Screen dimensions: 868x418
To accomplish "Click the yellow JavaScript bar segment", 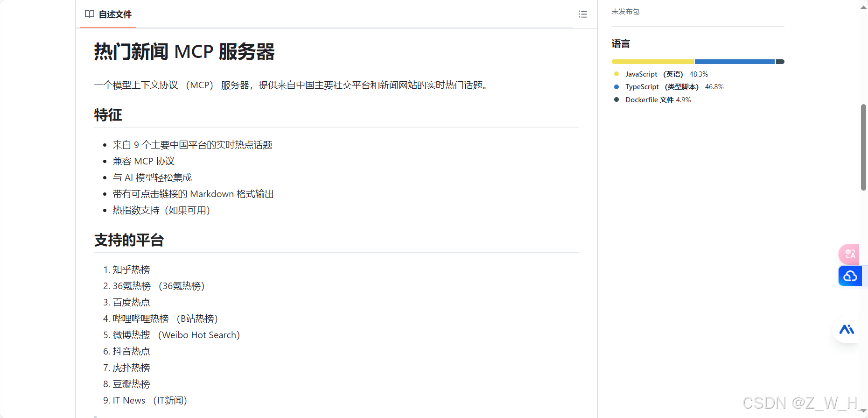I will pos(653,62).
